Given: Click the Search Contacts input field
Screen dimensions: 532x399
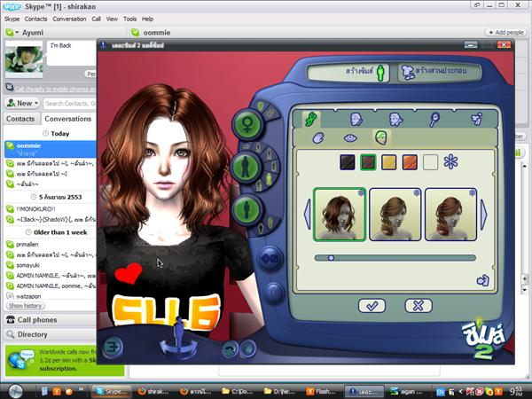Looking at the screenshot, I should 70,104.
